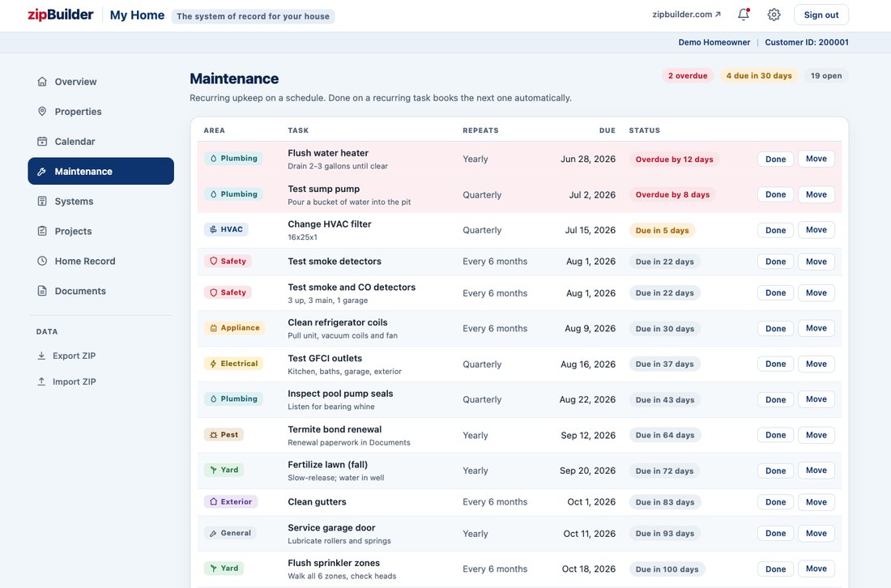
Task: Click the Systems icon in sidebar
Action: click(x=42, y=201)
